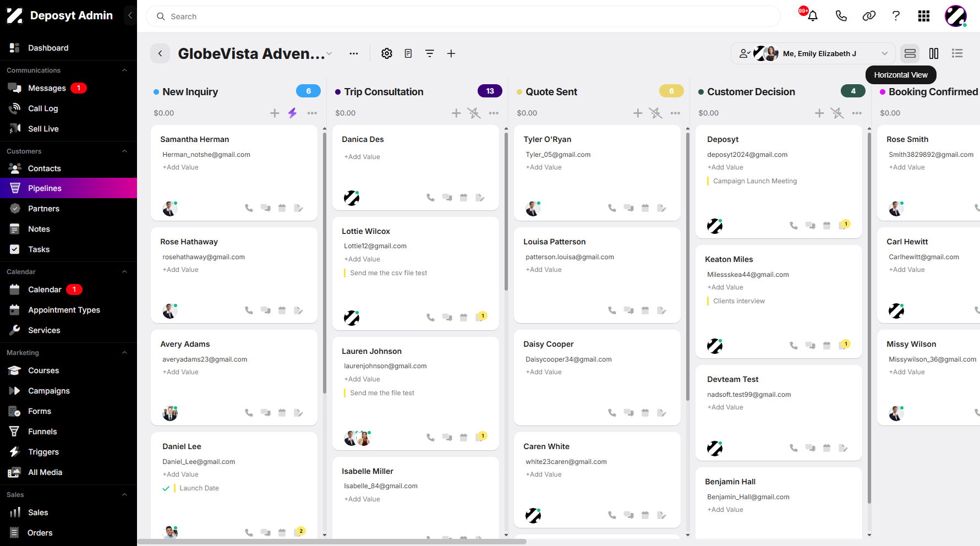This screenshot has height=546, width=980.
Task: Click the help question mark icon
Action: pyautogui.click(x=896, y=16)
